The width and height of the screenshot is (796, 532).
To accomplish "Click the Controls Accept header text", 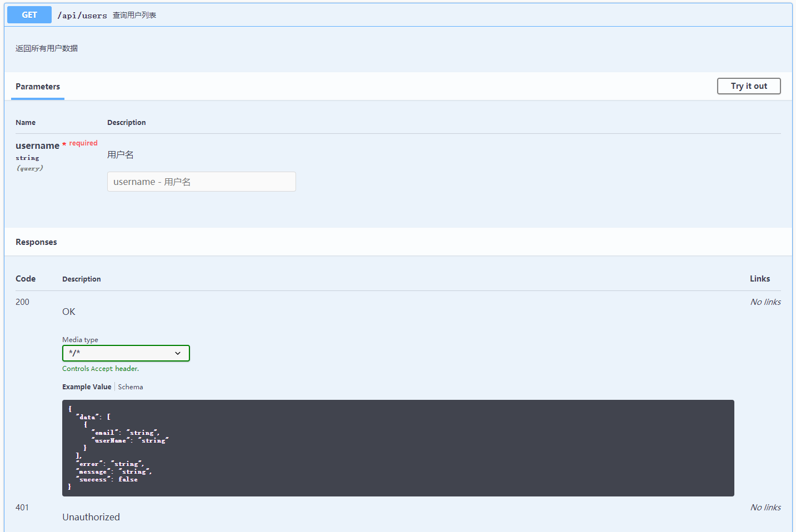I will click(x=101, y=368).
